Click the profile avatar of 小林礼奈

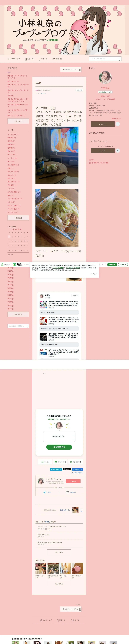click(105, 77)
